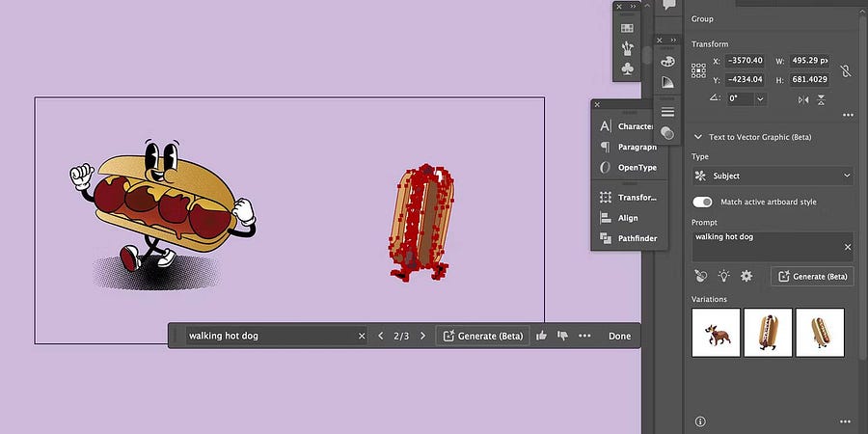This screenshot has height=434, width=868.
Task: Open the Character panel
Action: 627,126
